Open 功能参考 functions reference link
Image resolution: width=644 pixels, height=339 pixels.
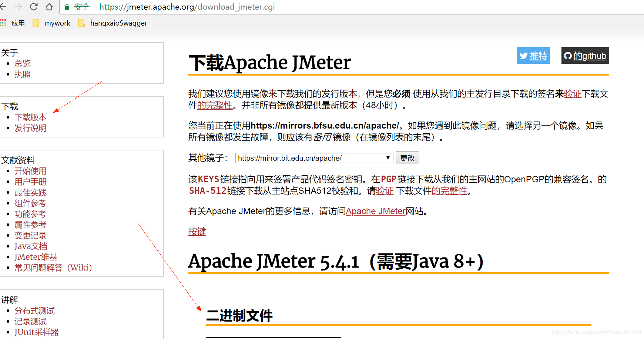(x=30, y=214)
